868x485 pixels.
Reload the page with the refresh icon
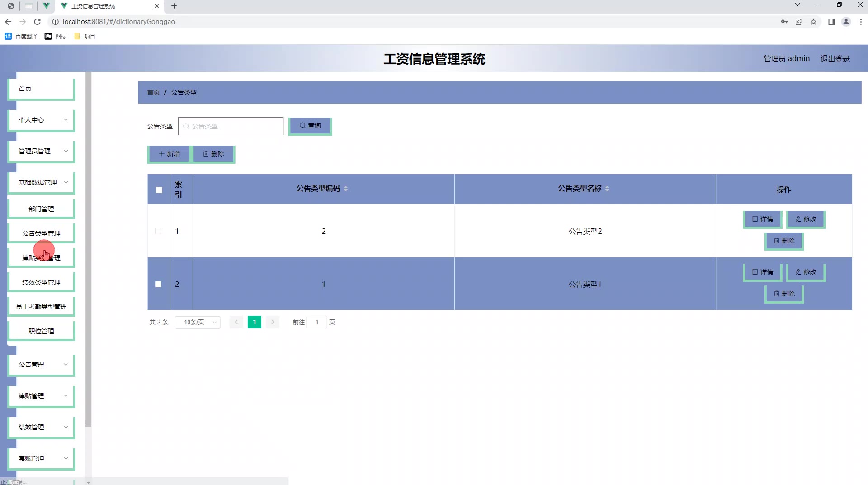[x=38, y=22]
